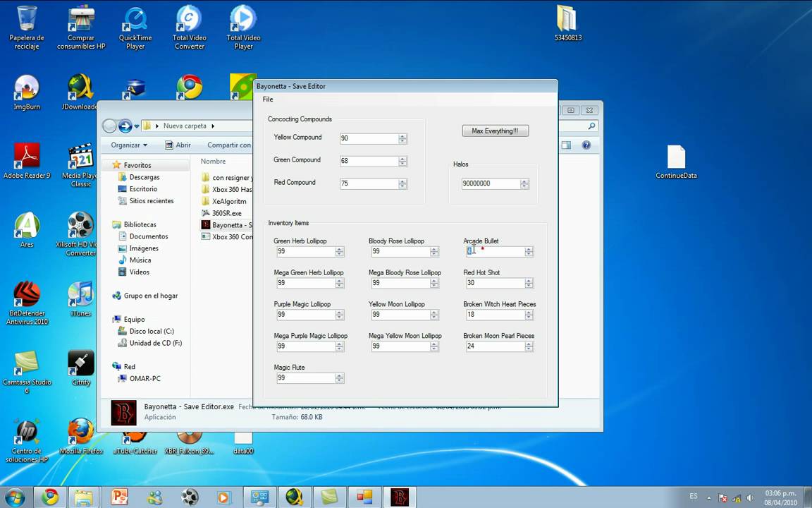Open Ares desktop shortcut

click(x=27, y=230)
